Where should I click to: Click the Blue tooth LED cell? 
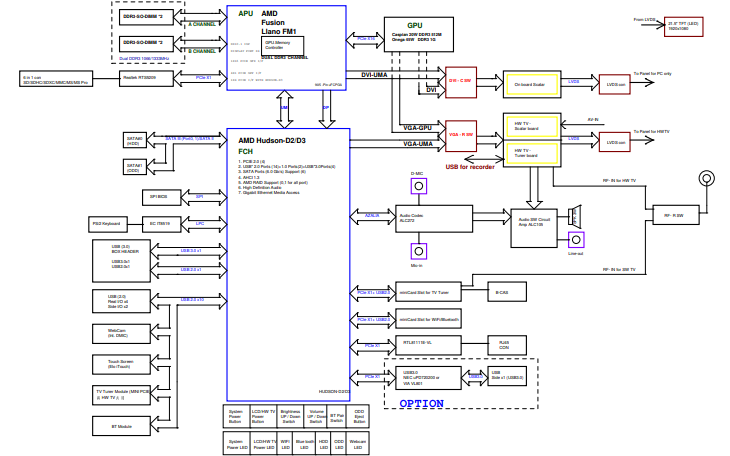304,443
